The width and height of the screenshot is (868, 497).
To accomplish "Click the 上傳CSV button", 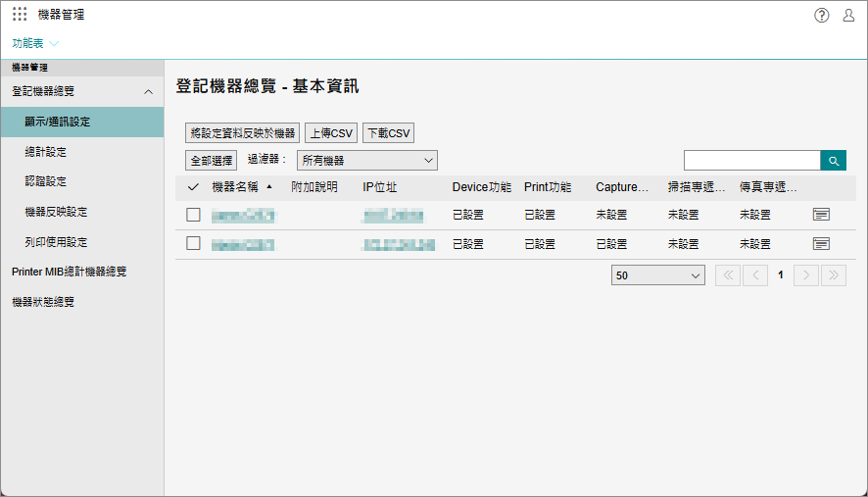I will 331,133.
